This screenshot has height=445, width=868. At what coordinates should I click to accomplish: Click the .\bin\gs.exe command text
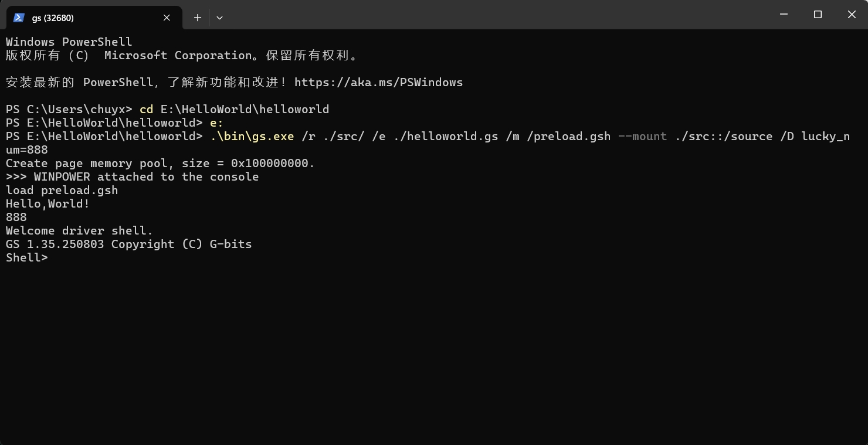pyautogui.click(x=252, y=136)
